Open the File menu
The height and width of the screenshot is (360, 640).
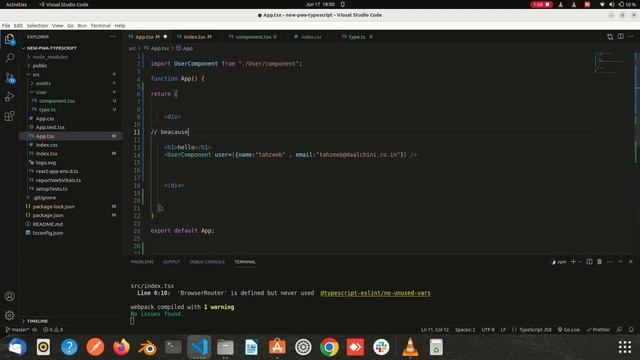pyautogui.click(x=6, y=25)
